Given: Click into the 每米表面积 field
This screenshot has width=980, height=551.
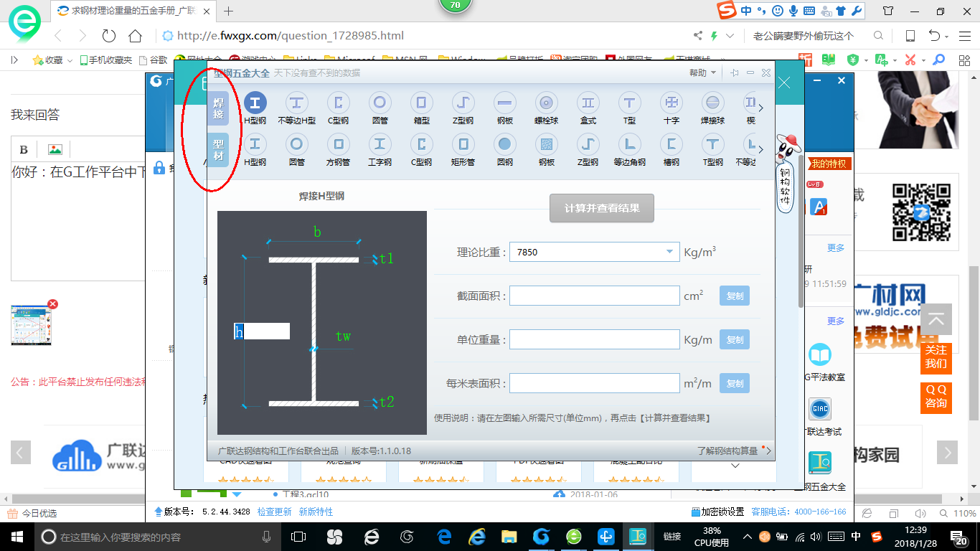Looking at the screenshot, I should [595, 383].
